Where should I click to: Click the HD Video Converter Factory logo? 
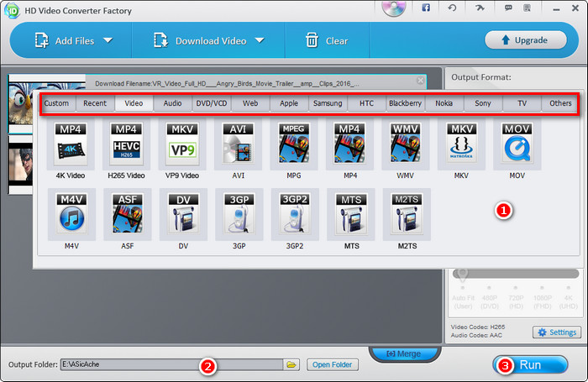(12, 11)
